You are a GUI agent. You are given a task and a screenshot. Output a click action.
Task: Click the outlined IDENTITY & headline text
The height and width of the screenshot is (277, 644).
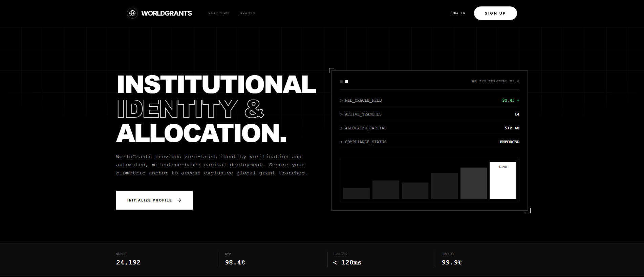click(x=190, y=109)
